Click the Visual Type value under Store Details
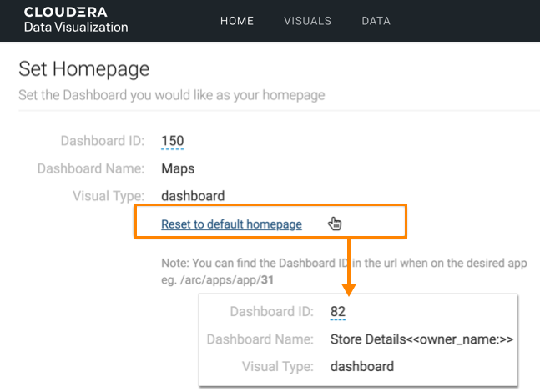This screenshot has width=540, height=392. point(362,366)
